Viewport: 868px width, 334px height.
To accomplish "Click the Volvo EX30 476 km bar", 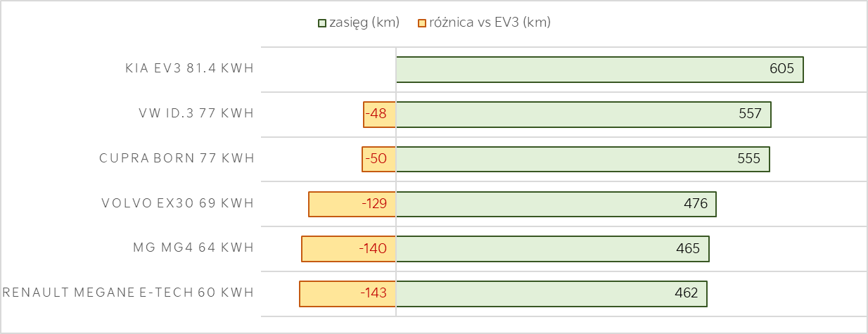I will (556, 204).
